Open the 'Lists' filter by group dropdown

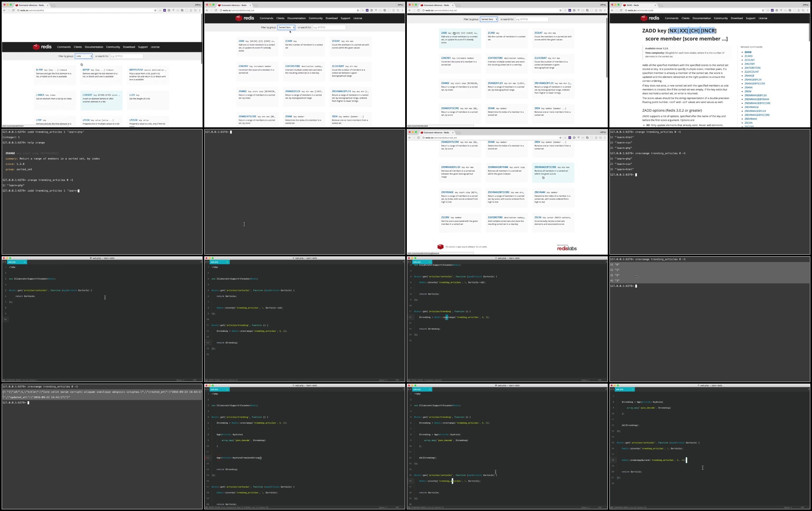(84, 56)
